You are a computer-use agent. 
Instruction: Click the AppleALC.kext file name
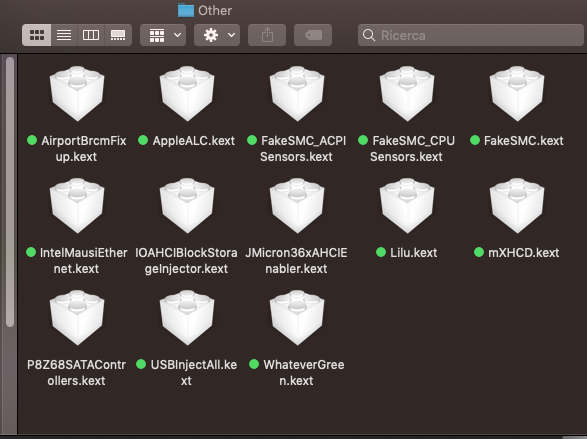[x=194, y=141]
